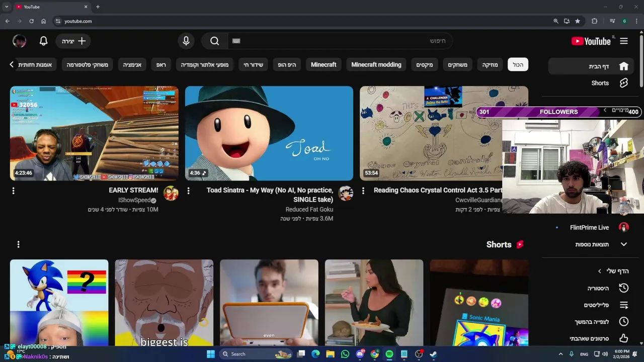644x362 pixels.
Task: Select the 'הכול' filter chip
Action: [518, 64]
